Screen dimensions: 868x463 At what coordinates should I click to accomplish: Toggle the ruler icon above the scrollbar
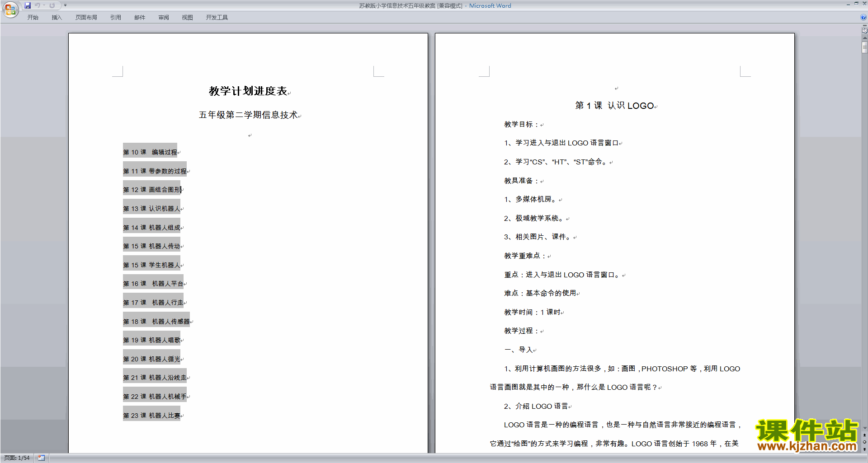point(865,31)
